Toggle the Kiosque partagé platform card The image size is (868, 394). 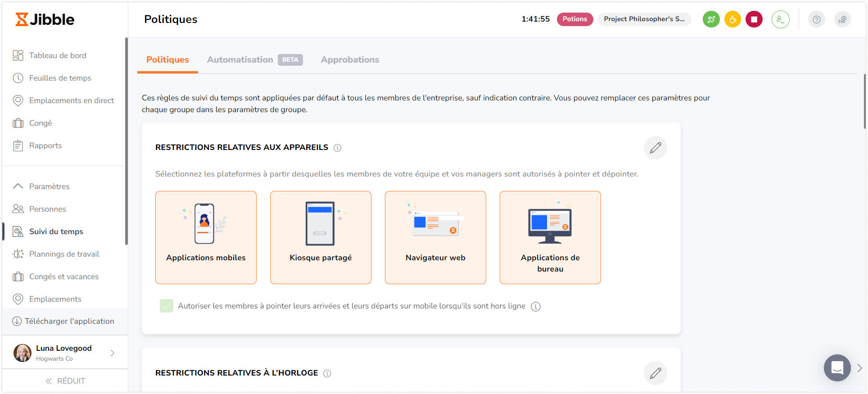321,237
